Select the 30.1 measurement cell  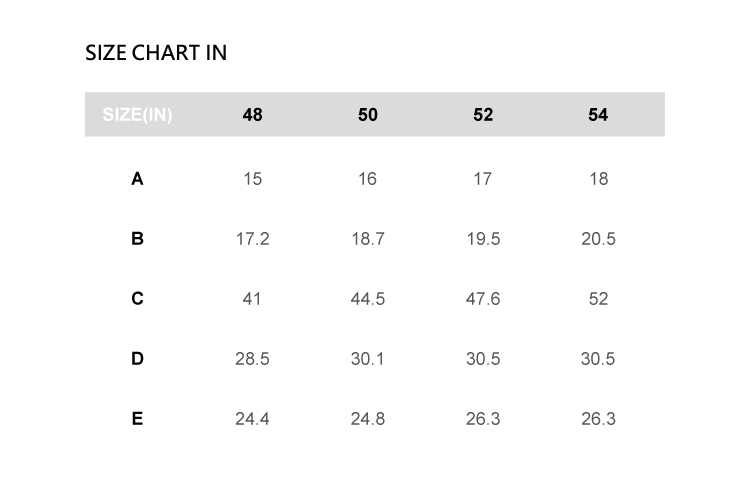tap(368, 359)
